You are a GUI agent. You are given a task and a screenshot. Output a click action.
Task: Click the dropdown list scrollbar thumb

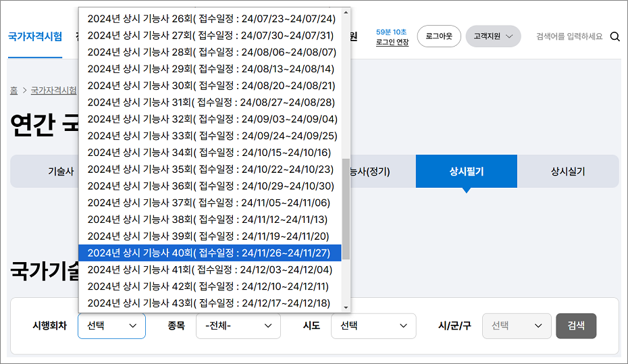(346, 209)
